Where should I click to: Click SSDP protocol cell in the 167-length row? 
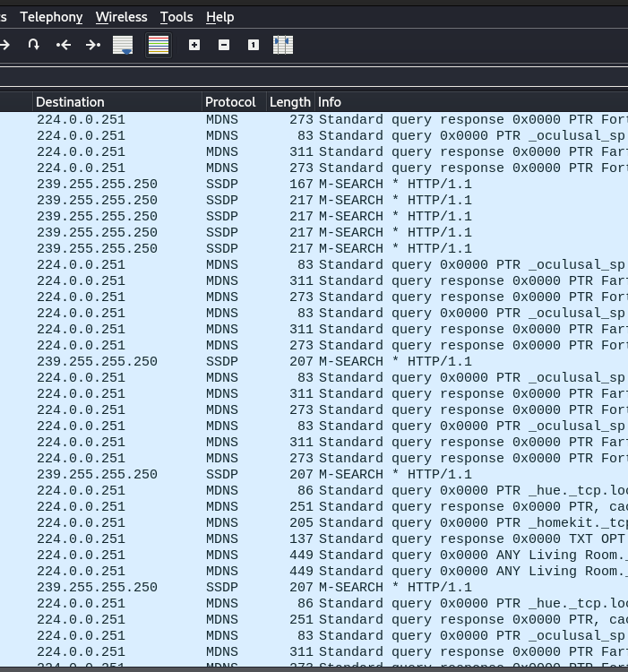tap(222, 185)
